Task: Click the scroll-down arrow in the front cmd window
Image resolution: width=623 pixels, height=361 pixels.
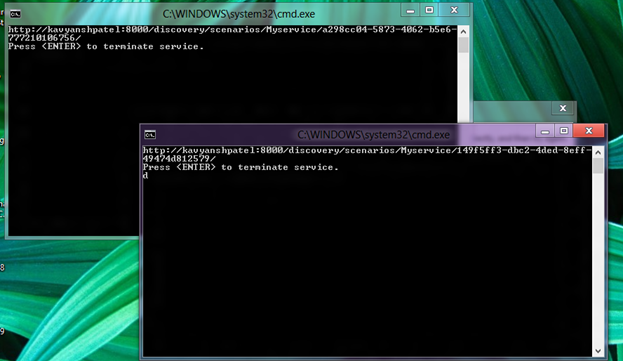Action: tap(598, 351)
